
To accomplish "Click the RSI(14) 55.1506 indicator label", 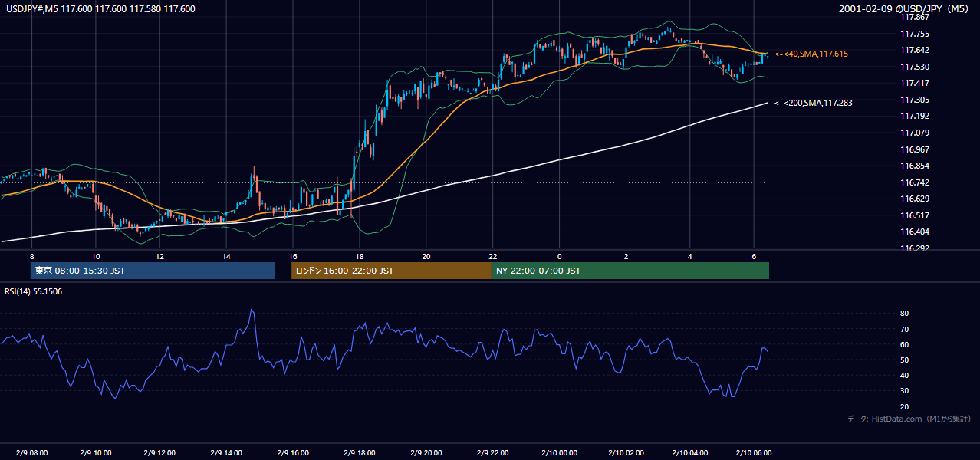I will tap(34, 291).
